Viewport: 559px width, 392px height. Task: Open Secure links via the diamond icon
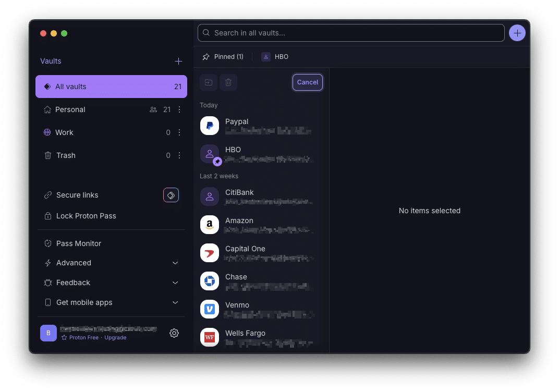pyautogui.click(x=171, y=194)
